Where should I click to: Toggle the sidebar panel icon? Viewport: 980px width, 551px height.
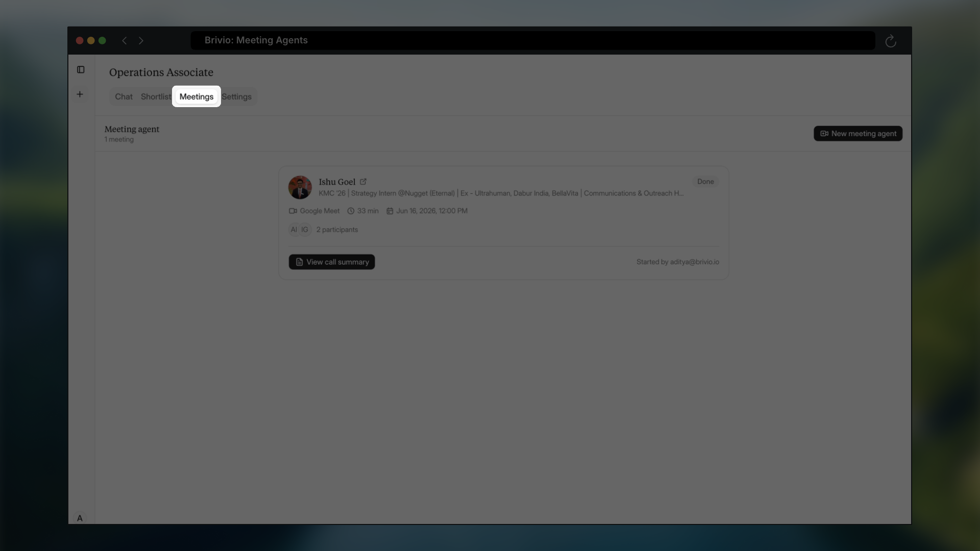tap(81, 69)
